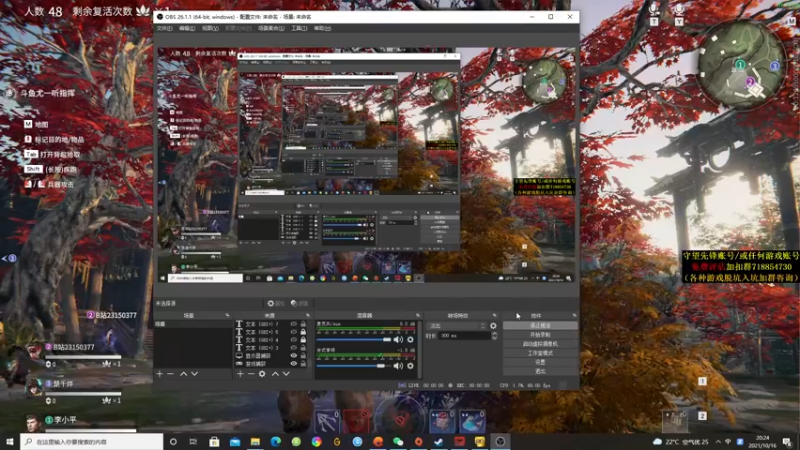Screen dimensions: 800x450
Task: Toggle visibility of text source 4
Action: [x=293, y=340]
